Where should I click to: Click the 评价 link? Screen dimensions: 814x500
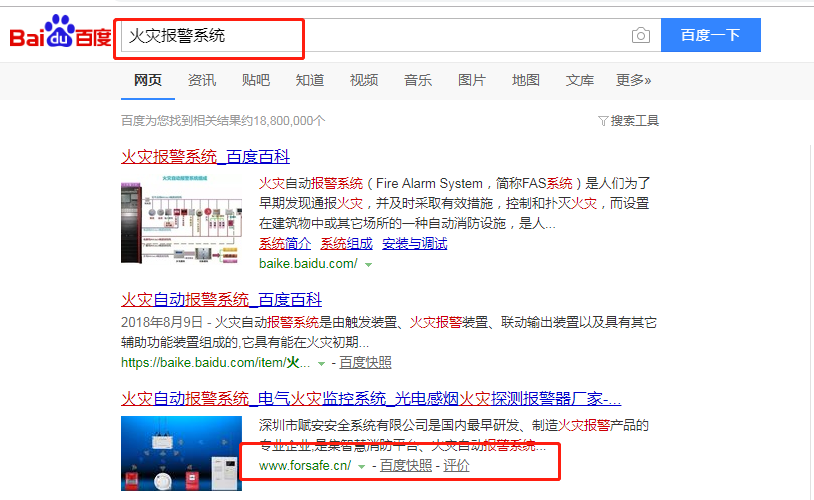(x=456, y=466)
